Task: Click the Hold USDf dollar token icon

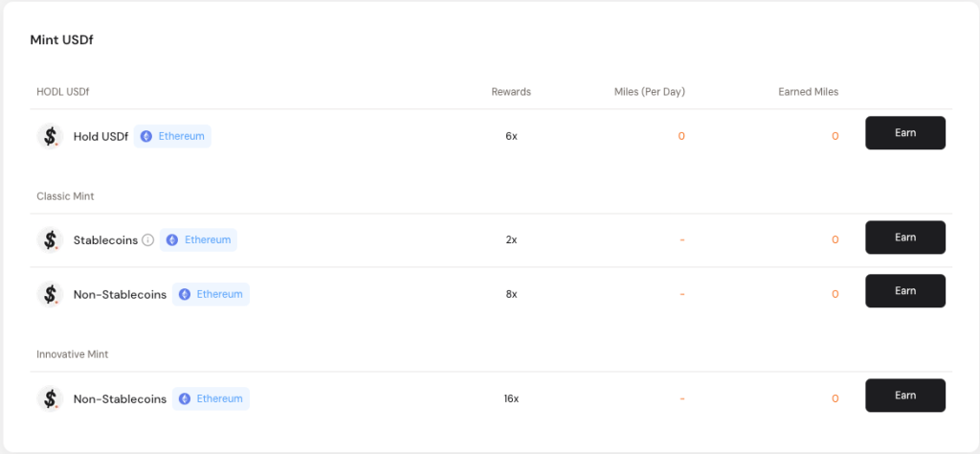Action: (50, 136)
